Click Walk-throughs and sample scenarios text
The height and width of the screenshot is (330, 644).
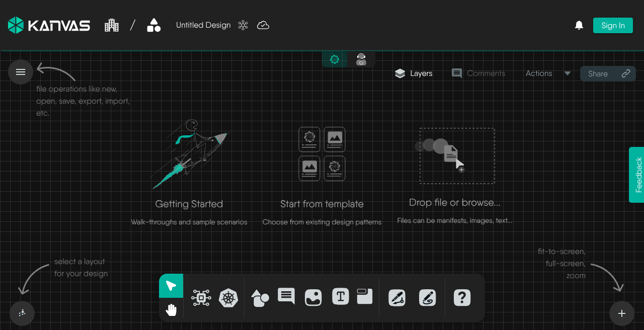[189, 222]
